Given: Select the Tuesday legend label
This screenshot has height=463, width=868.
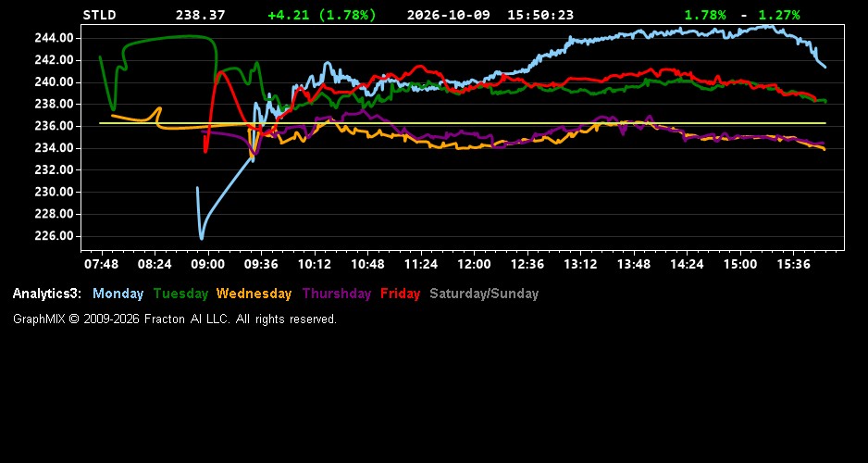Looking at the screenshot, I should point(180,294).
